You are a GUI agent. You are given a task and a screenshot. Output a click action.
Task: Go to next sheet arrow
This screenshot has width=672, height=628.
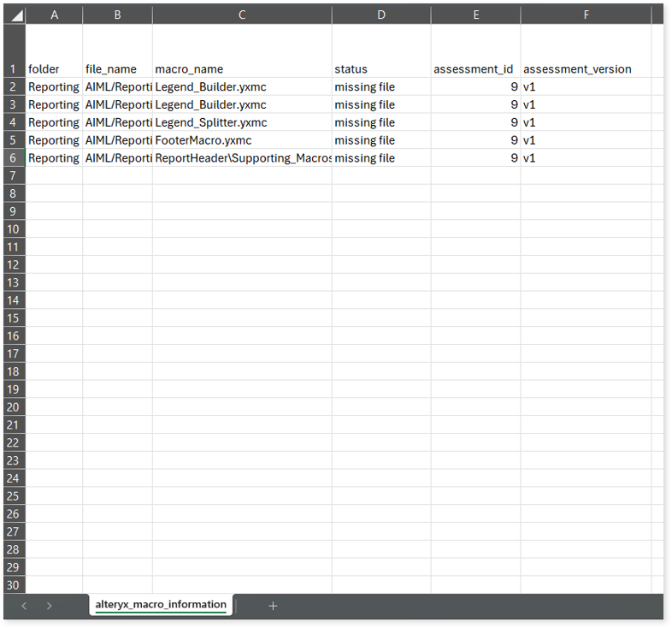point(50,606)
